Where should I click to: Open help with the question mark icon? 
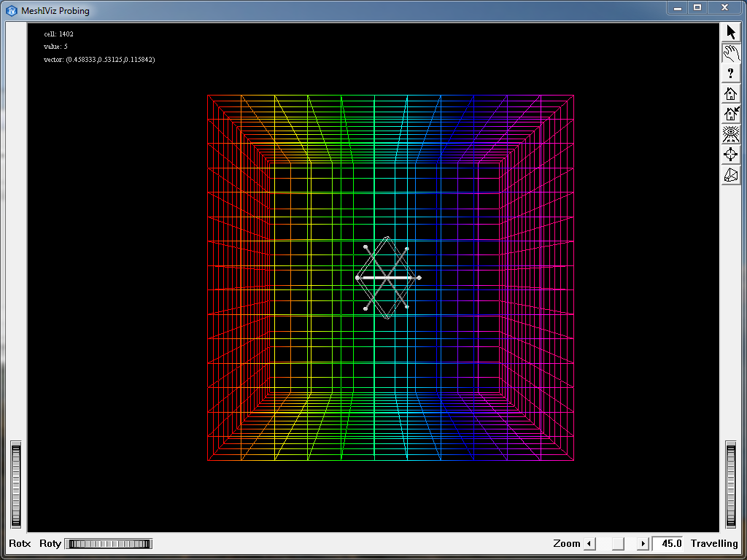[x=731, y=74]
